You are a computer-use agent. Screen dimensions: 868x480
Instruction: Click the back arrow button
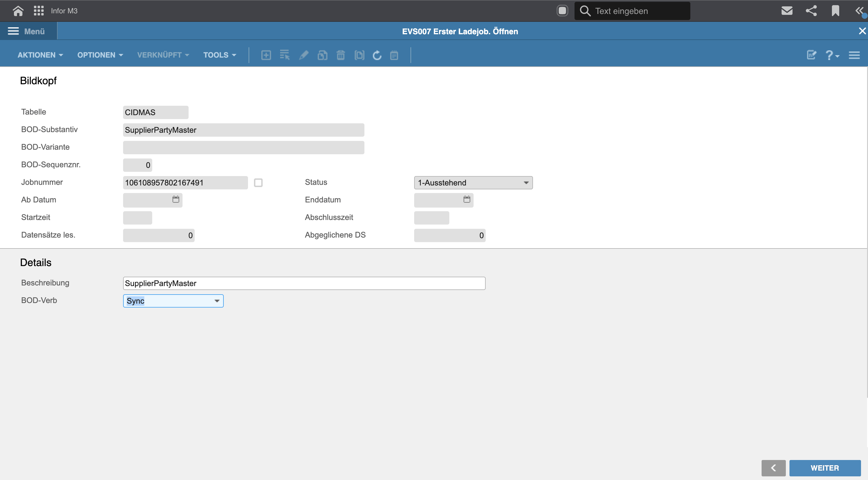click(773, 468)
